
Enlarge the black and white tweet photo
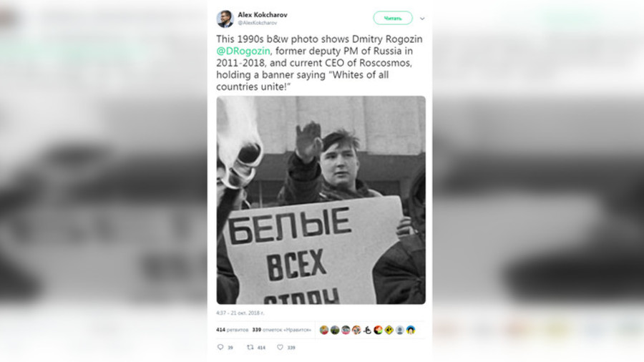click(321, 200)
